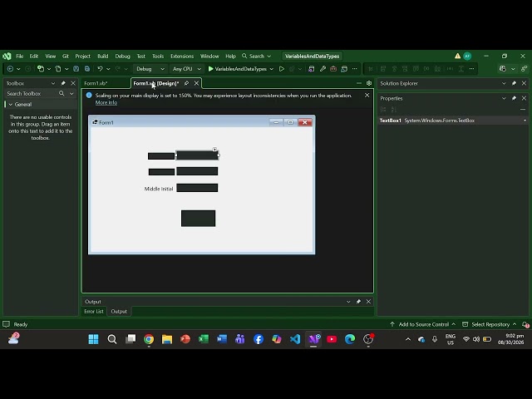This screenshot has width=532, height=399.
Task: Open the Output window options chevron
Action: [x=348, y=301]
